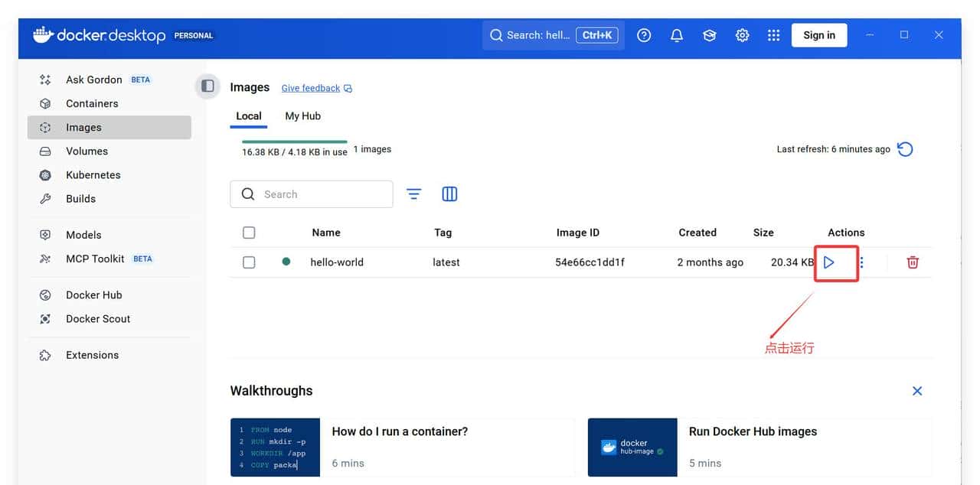Viewport: 980px width, 485px height.
Task: Open the MCP Toolkit beta
Action: (95, 259)
